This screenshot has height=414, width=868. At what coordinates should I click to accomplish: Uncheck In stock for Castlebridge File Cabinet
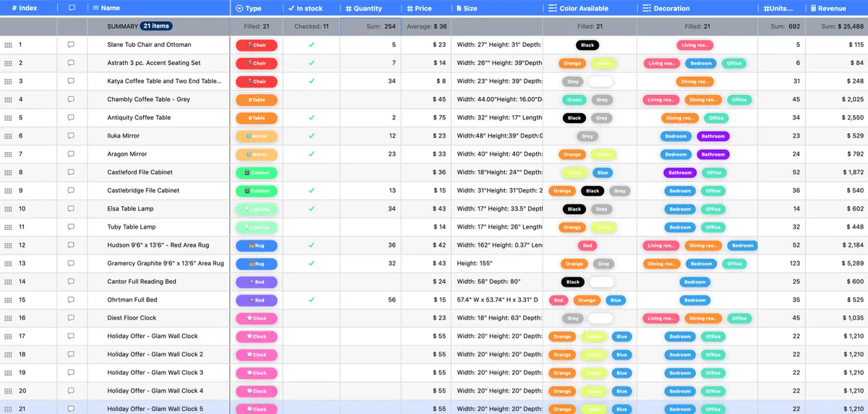[311, 190]
